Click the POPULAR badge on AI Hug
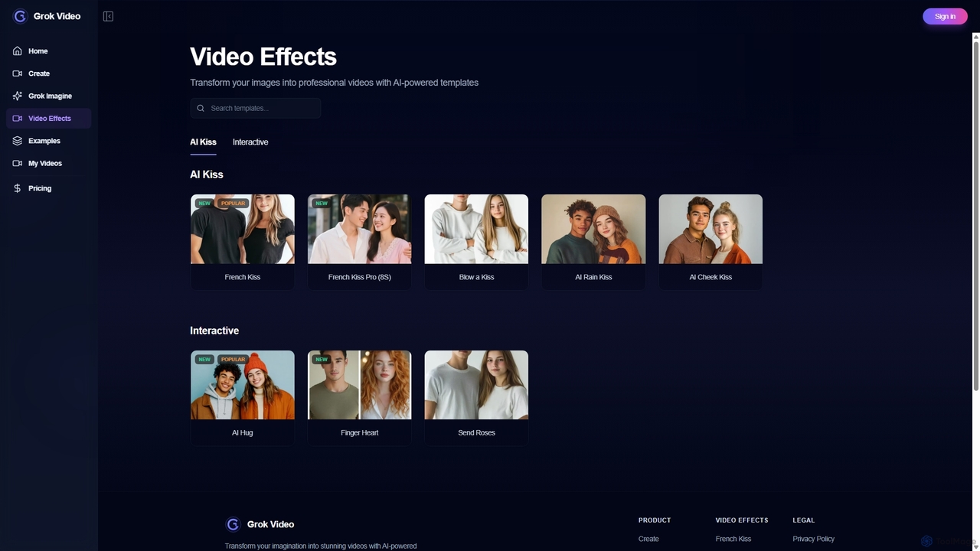 [233, 360]
